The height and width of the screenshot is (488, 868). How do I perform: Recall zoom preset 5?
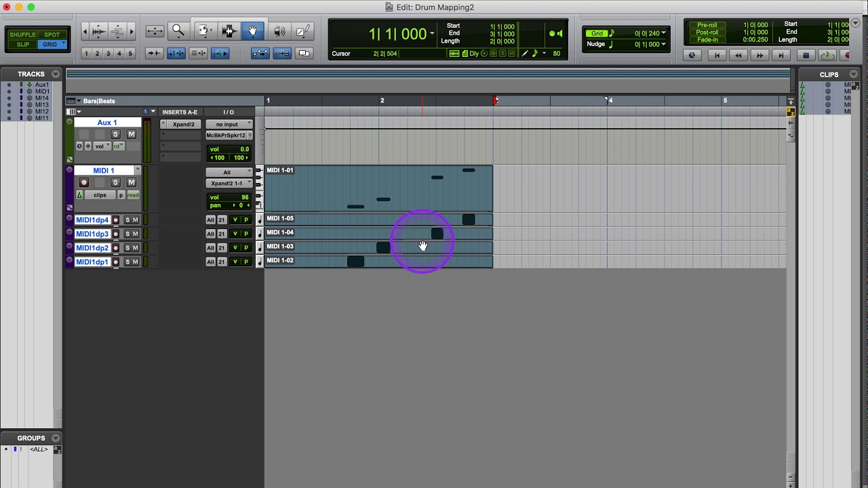[130, 54]
